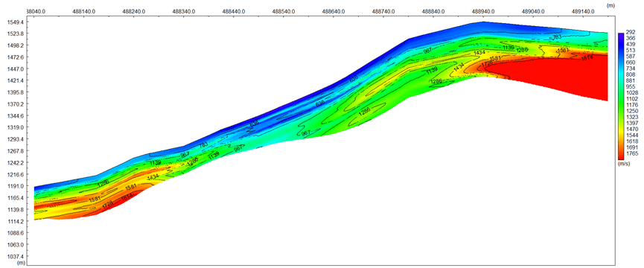This screenshot has width=644, height=268.
Task: Select the 488440.0 horizontal axis label
Action: pos(234,12)
